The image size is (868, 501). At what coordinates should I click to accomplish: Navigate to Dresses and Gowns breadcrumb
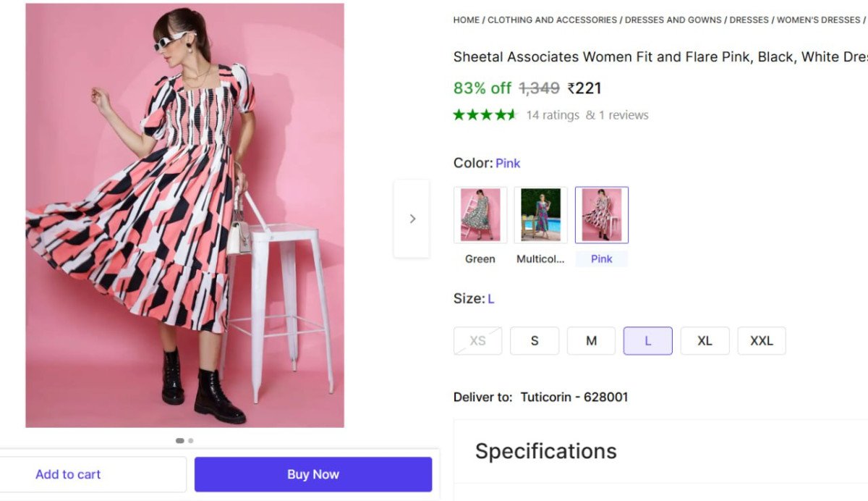tap(673, 20)
